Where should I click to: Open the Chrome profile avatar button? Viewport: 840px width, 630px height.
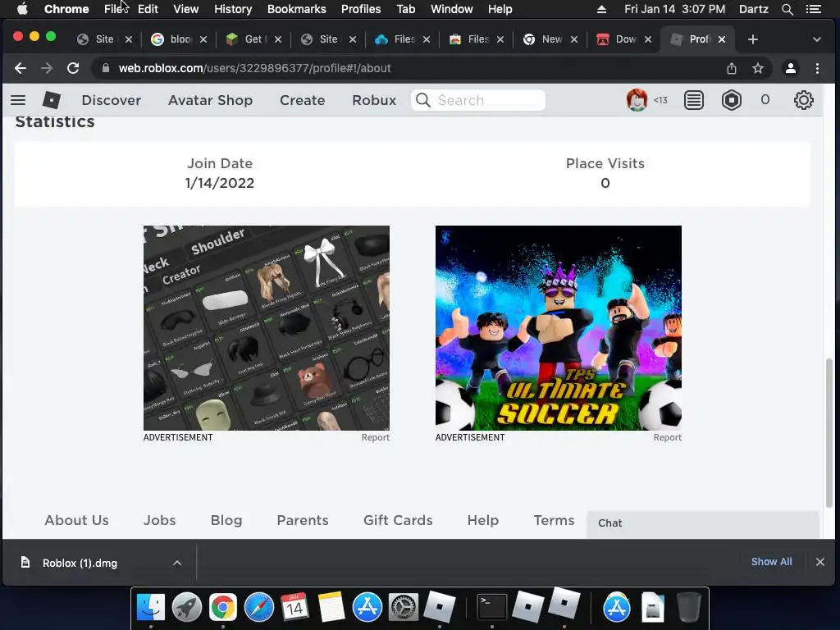pos(790,68)
